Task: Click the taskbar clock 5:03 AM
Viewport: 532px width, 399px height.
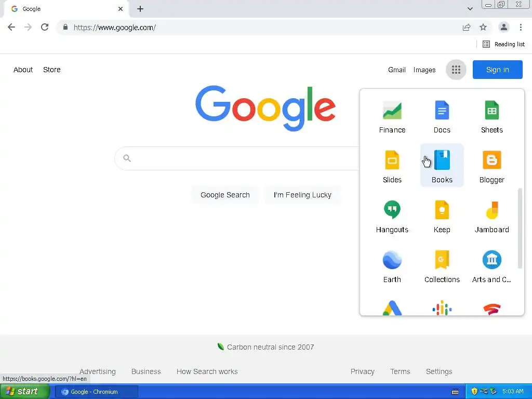Action: tap(513, 391)
